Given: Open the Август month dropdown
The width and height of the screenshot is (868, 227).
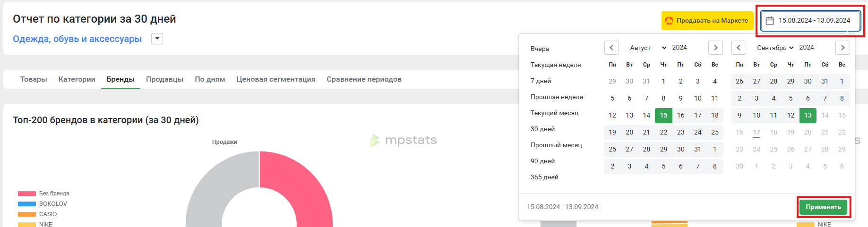Looking at the screenshot, I should 648,48.
